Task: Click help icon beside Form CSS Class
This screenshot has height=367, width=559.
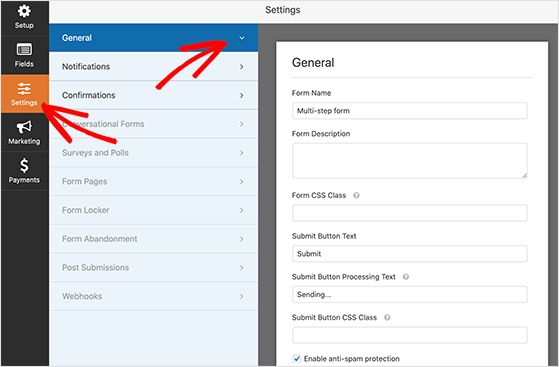Action: (356, 195)
